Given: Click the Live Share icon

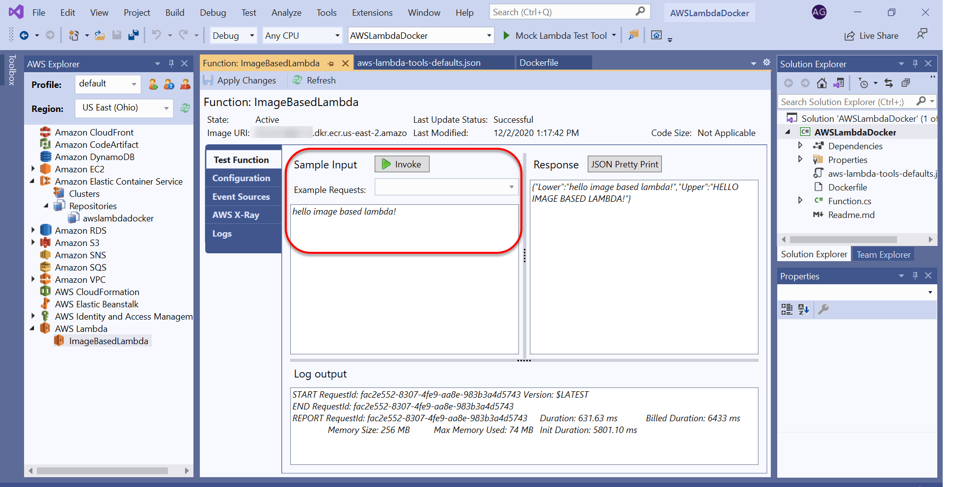Looking at the screenshot, I should click(x=849, y=36).
